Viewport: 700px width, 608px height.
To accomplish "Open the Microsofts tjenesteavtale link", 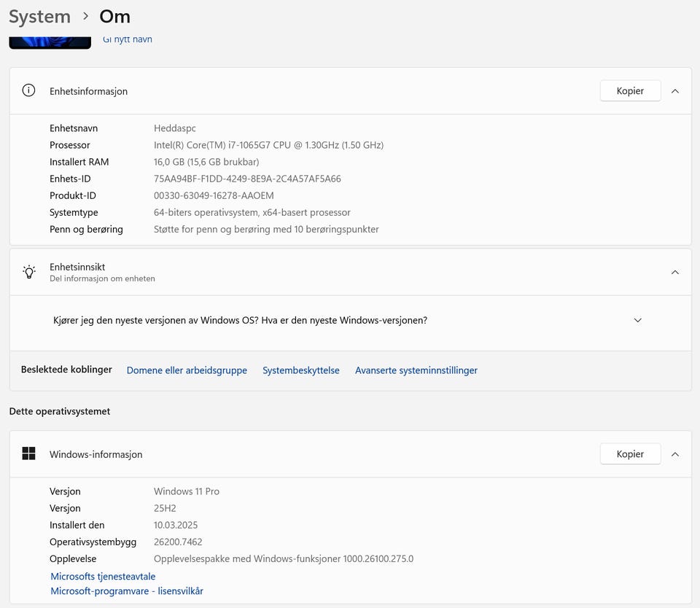I will (103, 577).
